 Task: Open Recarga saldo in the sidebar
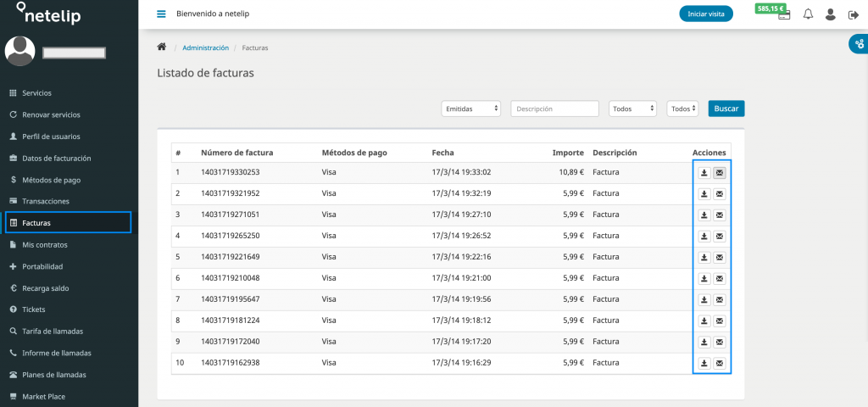click(46, 288)
